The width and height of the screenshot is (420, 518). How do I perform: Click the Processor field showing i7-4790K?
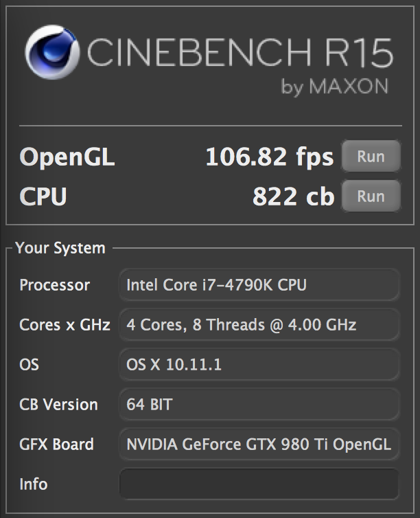(x=259, y=284)
